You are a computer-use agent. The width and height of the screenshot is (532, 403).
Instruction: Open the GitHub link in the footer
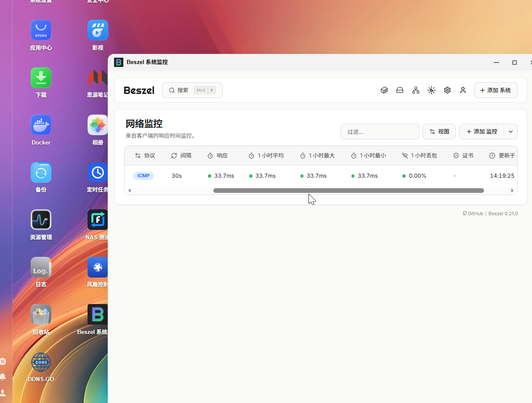[473, 214]
